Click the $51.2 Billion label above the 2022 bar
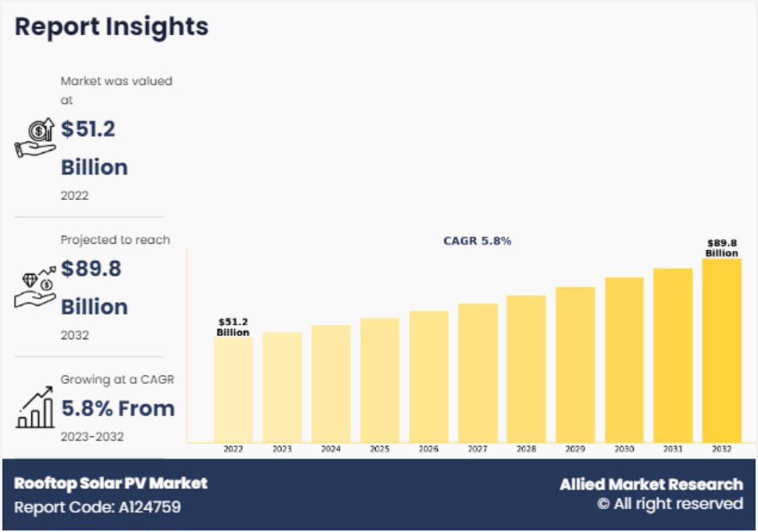 click(x=233, y=327)
